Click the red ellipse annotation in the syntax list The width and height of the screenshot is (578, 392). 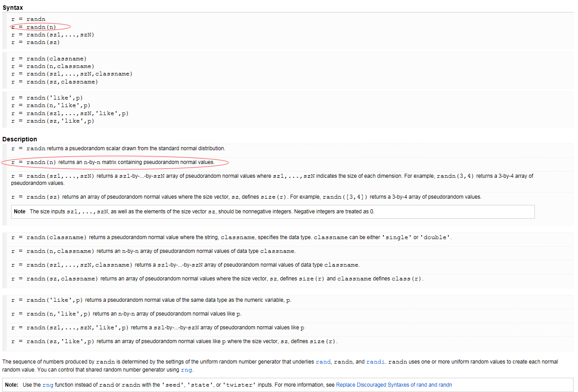(x=40, y=27)
